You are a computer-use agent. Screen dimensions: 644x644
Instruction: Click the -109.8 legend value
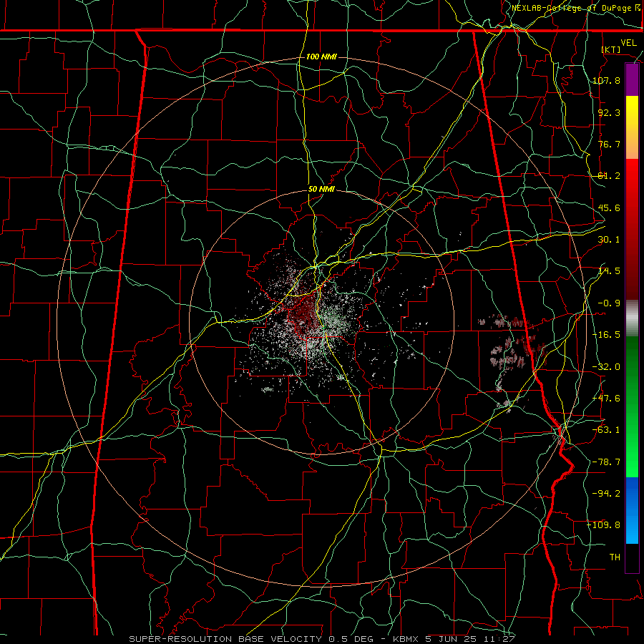[604, 525]
